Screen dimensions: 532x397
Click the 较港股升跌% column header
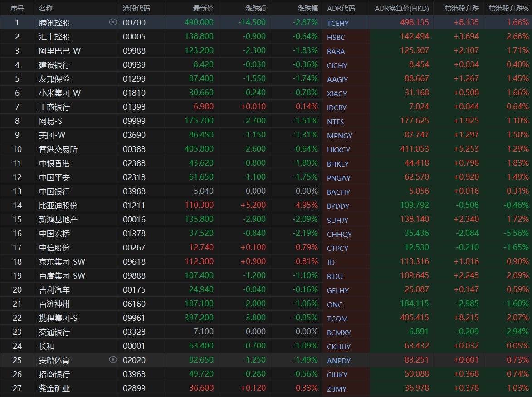[x=508, y=8]
